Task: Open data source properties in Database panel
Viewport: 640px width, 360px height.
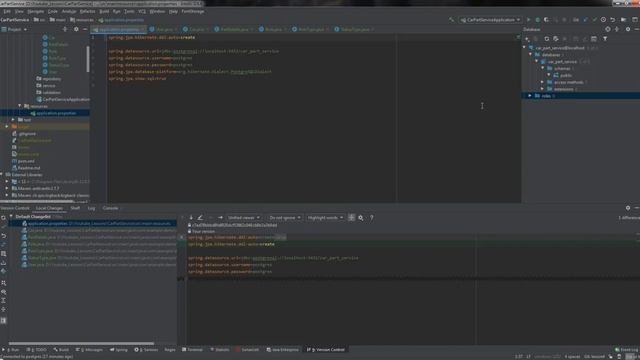Action: point(556,39)
